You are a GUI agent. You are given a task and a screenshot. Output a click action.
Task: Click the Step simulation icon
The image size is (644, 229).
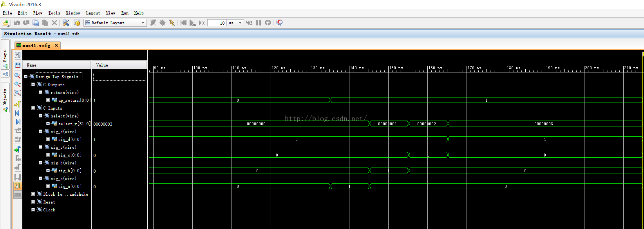point(249,23)
